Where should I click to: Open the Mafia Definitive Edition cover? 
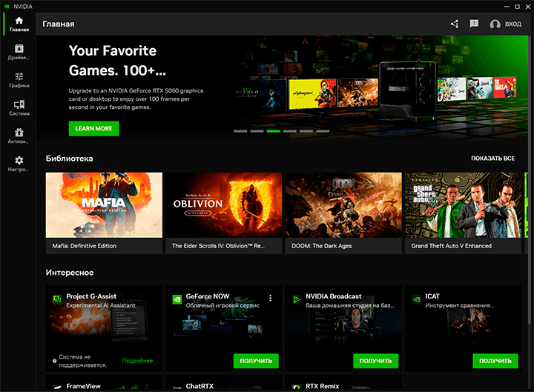click(104, 205)
